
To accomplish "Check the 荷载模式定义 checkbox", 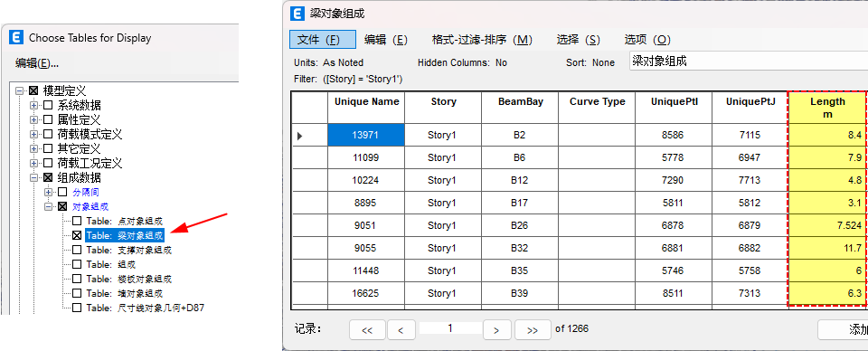I will click(49, 134).
